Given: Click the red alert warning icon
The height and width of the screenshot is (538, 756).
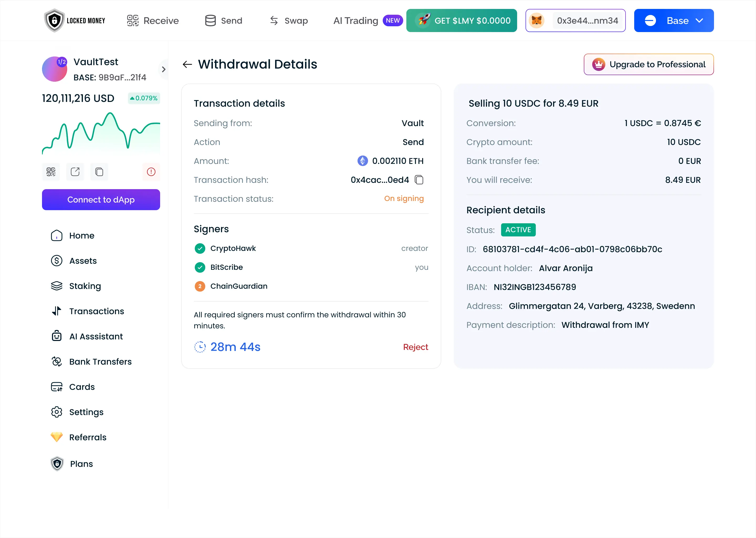Looking at the screenshot, I should pyautogui.click(x=151, y=172).
